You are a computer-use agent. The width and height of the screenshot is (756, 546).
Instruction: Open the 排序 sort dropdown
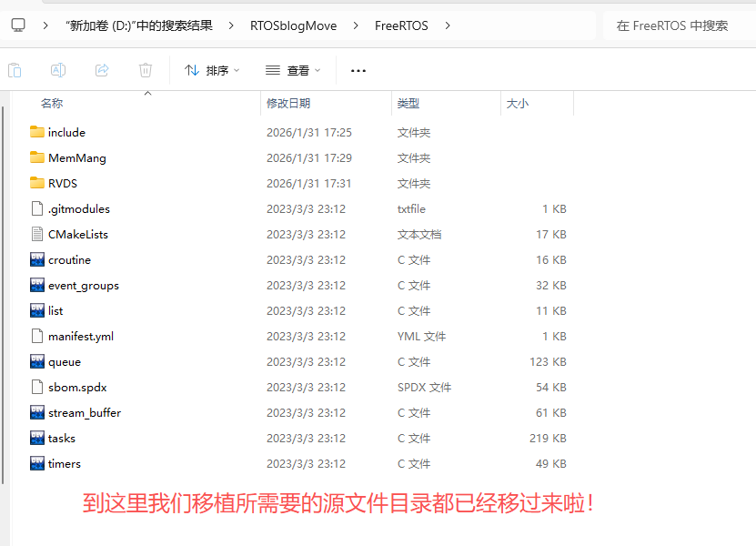[212, 70]
